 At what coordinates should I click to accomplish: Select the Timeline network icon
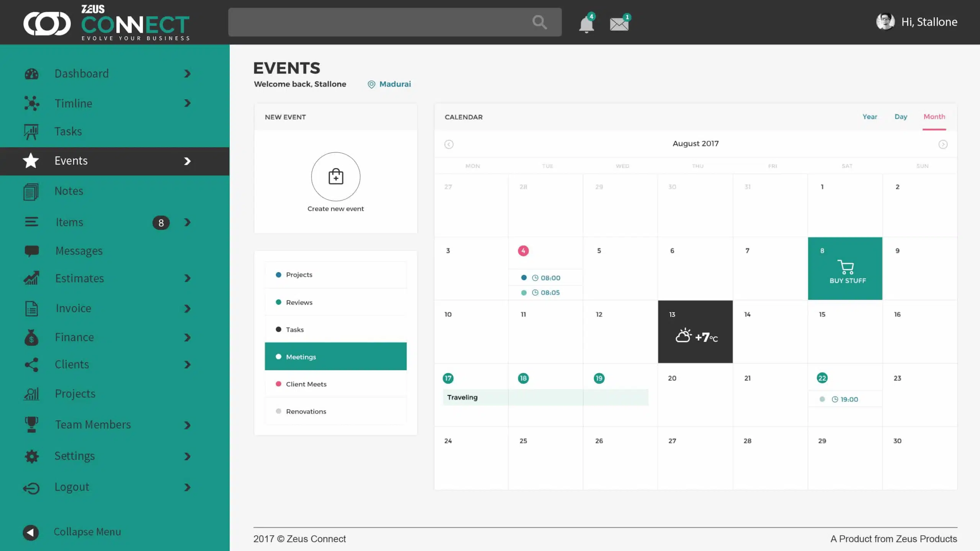click(x=31, y=103)
